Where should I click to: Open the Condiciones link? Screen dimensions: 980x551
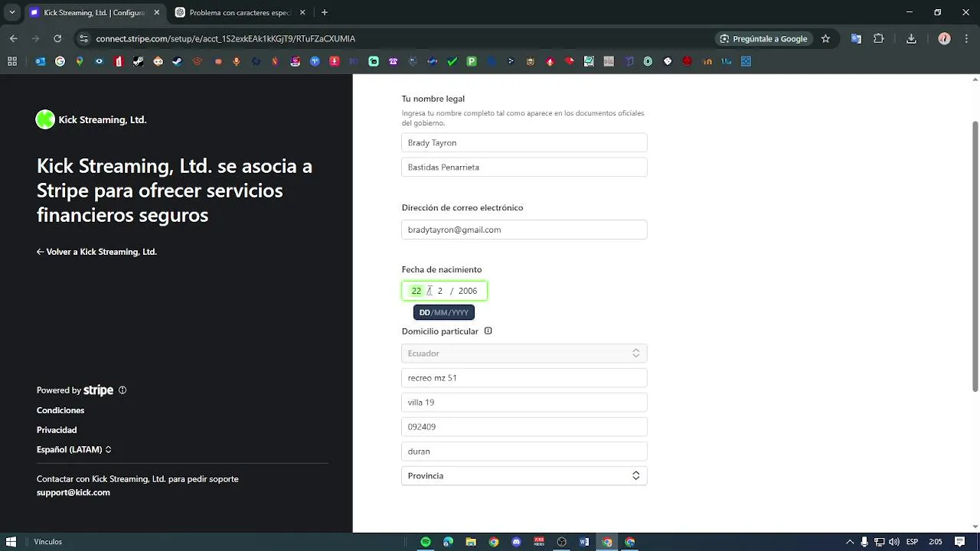pyautogui.click(x=60, y=410)
